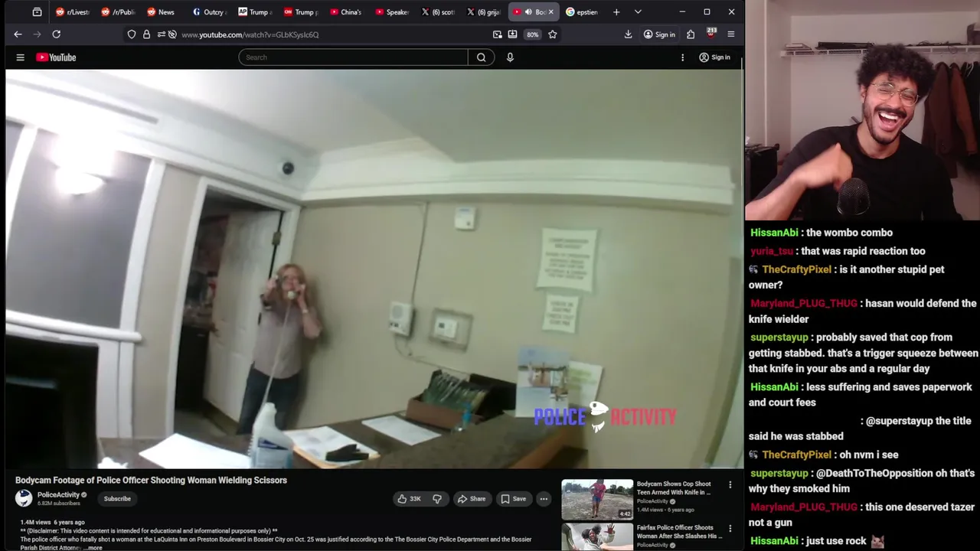The height and width of the screenshot is (551, 980).
Task: Switch to the (6) scott X tab
Action: [438, 12]
